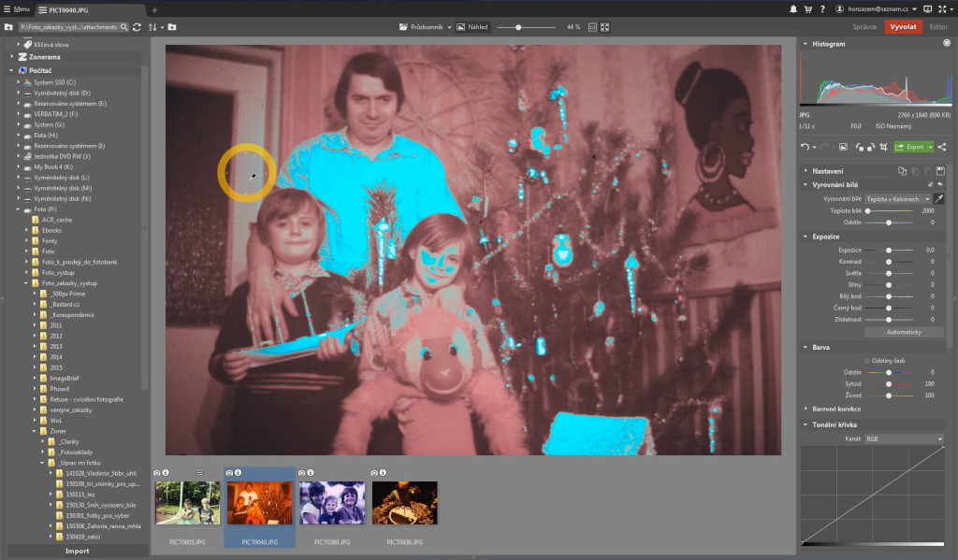958x560 pixels.
Task: Pick the white balance eyedropper
Action: click(939, 198)
